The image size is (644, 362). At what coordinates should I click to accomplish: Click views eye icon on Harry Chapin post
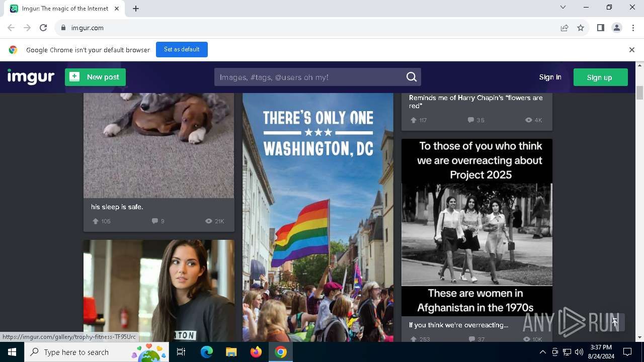pos(528,120)
